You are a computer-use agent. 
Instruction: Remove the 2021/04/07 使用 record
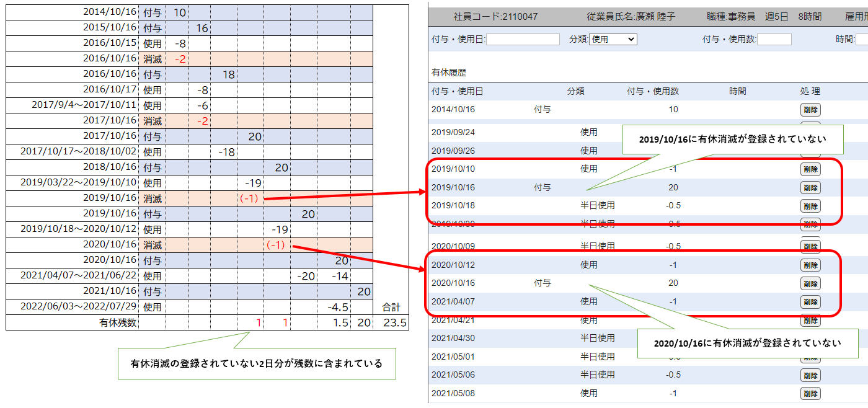point(810,302)
